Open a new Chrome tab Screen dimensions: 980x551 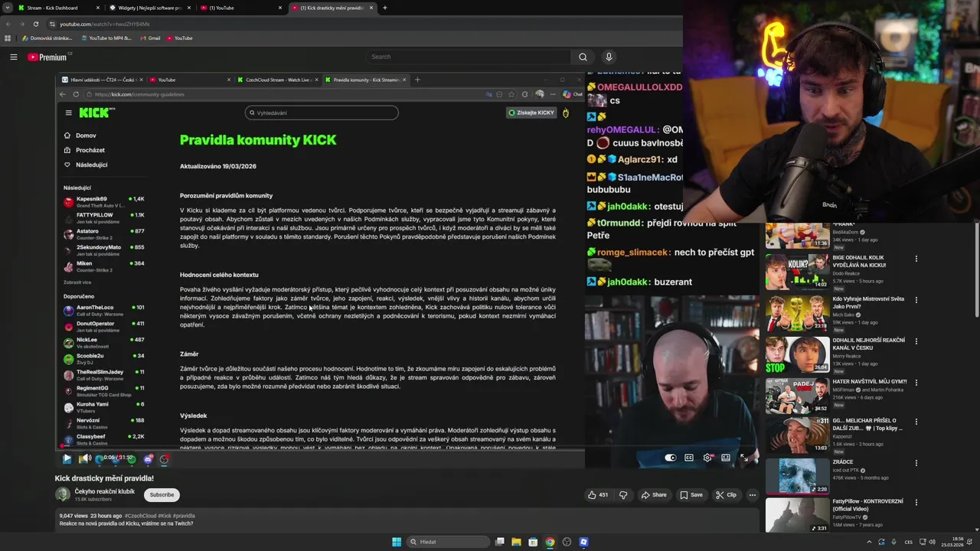(x=384, y=8)
